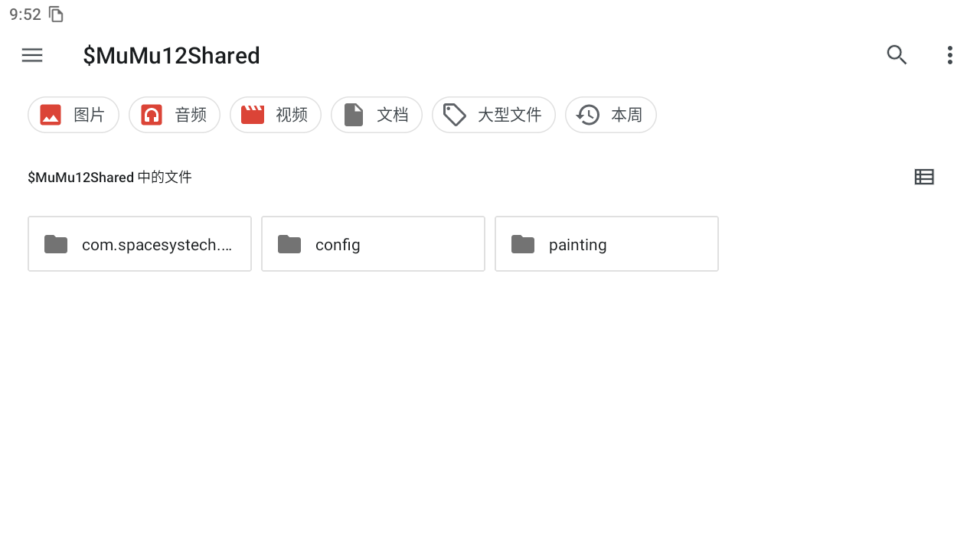Open the com.spacesystech folder
Screen dimensions: 980x551
click(x=140, y=244)
